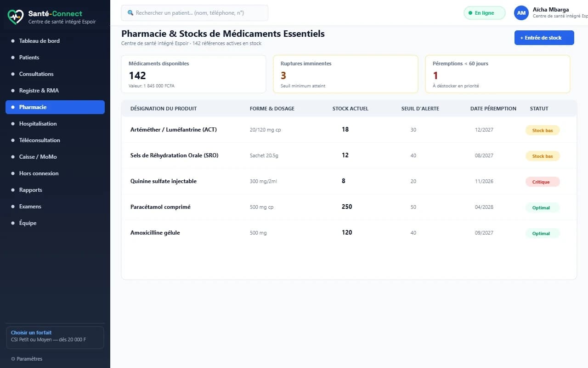The image size is (588, 368).
Task: Click the Optimal badge for Amoxicilline
Action: [543, 233]
